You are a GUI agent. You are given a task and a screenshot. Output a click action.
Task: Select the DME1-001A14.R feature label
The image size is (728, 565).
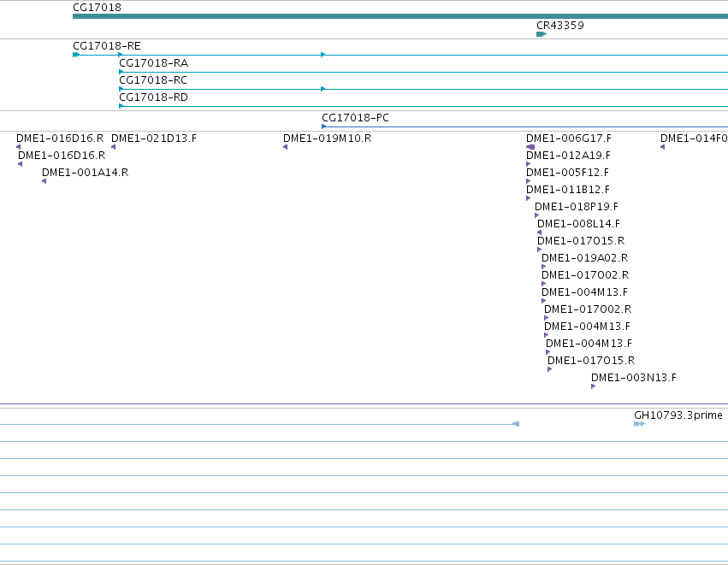85,173
